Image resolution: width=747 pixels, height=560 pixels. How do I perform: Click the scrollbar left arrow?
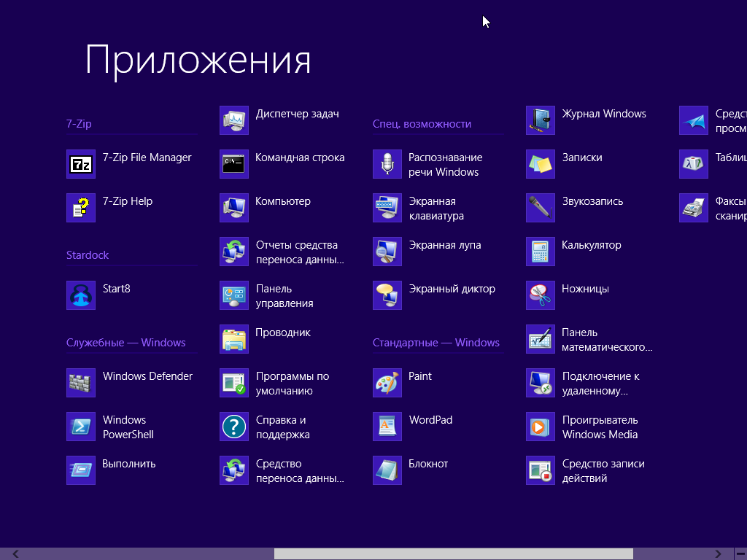click(16, 554)
